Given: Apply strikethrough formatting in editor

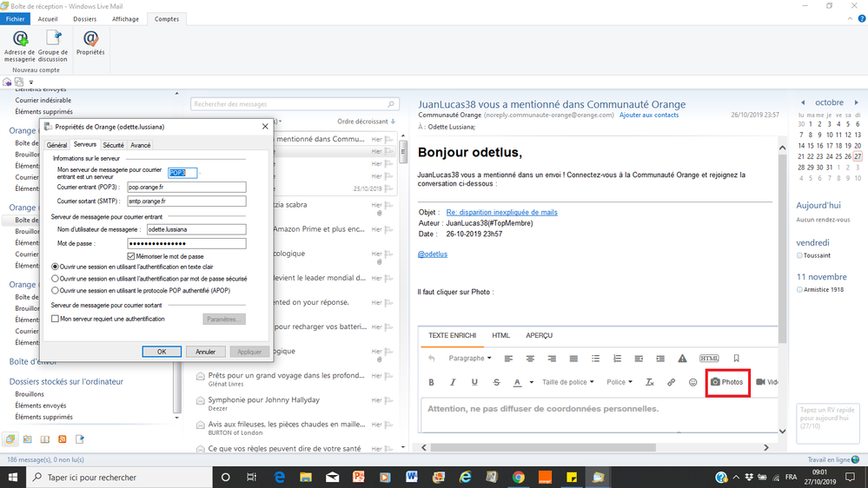Looking at the screenshot, I should click(496, 382).
